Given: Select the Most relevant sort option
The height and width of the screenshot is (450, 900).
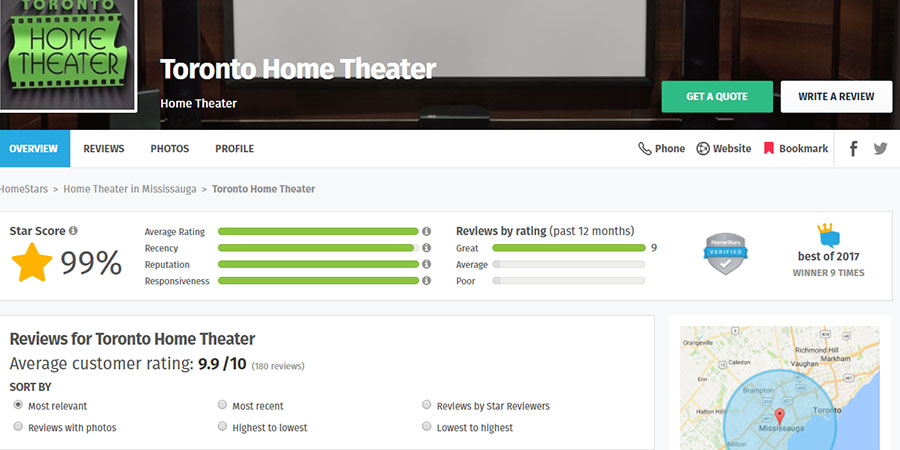Looking at the screenshot, I should point(19,406).
